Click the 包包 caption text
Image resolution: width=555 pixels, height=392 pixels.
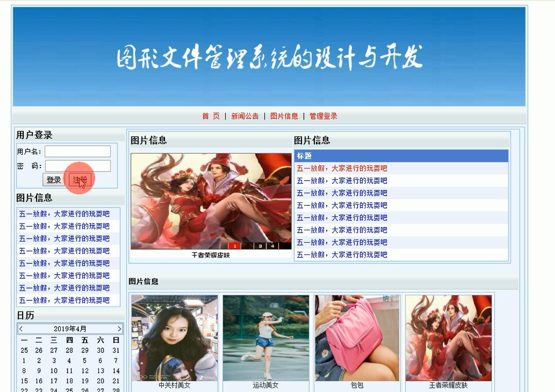357,385
